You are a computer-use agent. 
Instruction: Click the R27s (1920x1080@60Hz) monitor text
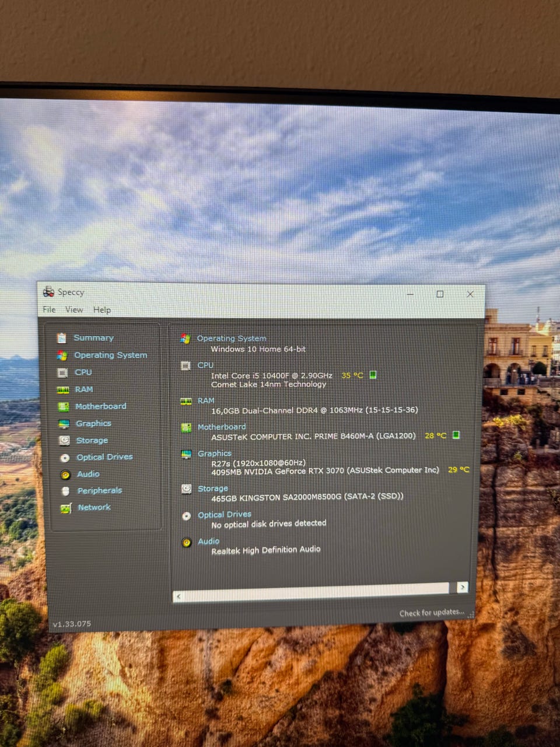coord(258,462)
